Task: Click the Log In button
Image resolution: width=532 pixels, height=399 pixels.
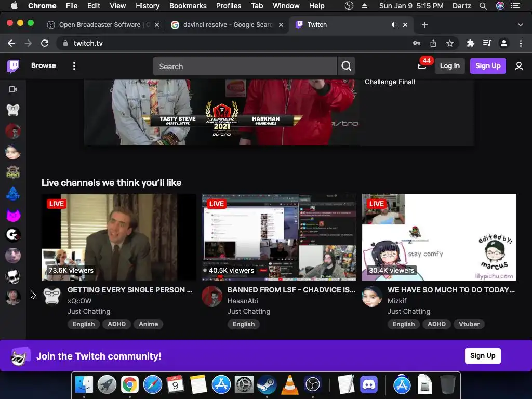Action: point(449,66)
